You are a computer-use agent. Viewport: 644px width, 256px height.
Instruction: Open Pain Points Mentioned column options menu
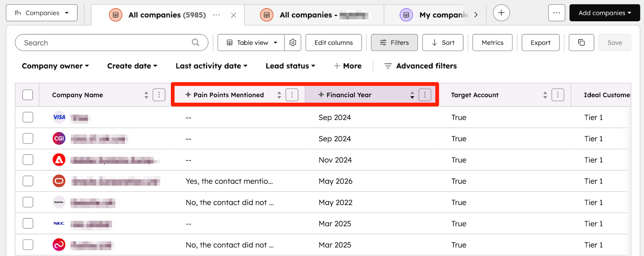[x=292, y=95]
